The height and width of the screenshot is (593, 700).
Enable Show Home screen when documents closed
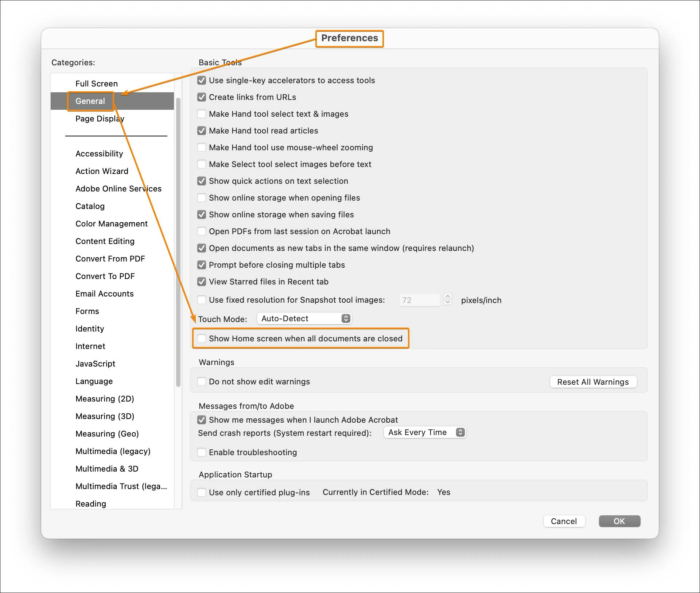(202, 338)
